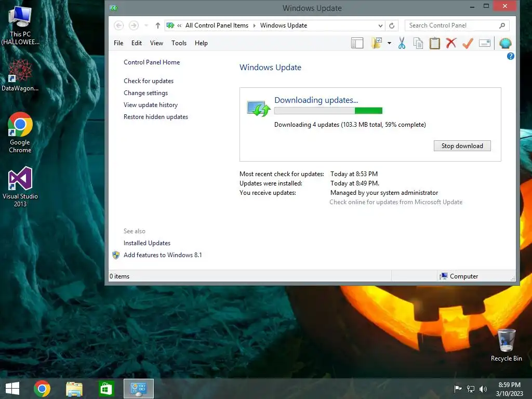Go to Control Panel Home
This screenshot has height=399, width=532.
(152, 62)
